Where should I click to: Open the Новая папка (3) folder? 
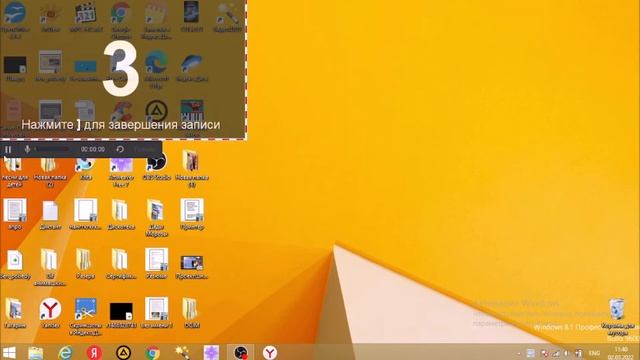[x=191, y=169]
